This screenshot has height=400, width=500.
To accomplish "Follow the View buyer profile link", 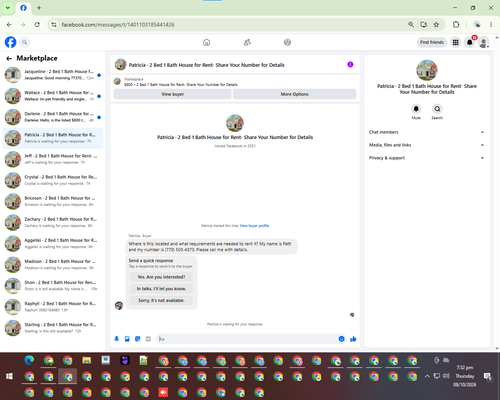I will [254, 226].
